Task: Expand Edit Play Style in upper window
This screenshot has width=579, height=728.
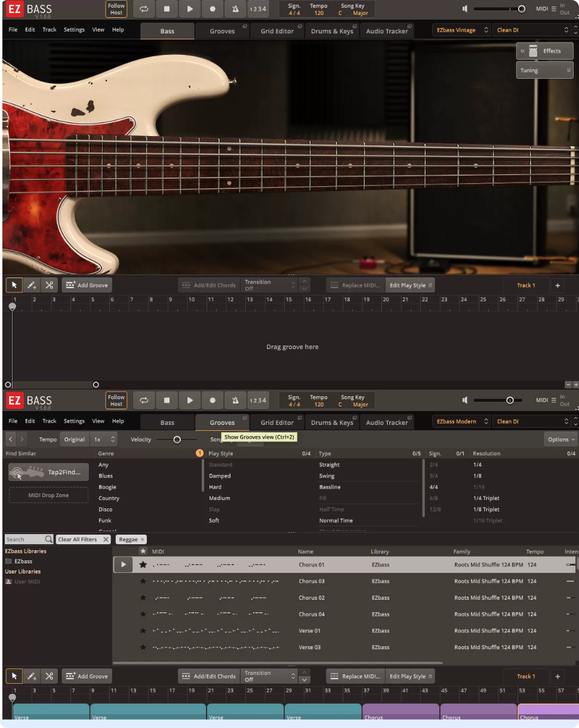Action: pyautogui.click(x=411, y=285)
